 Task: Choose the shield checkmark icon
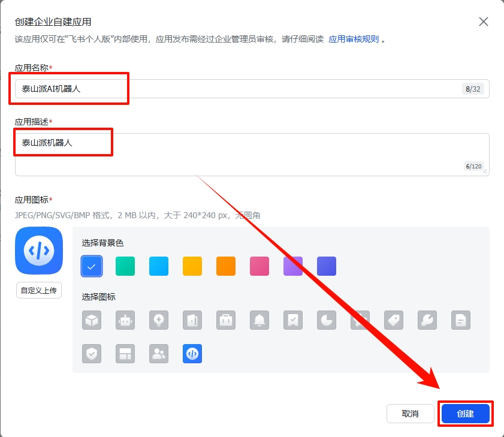click(x=92, y=354)
